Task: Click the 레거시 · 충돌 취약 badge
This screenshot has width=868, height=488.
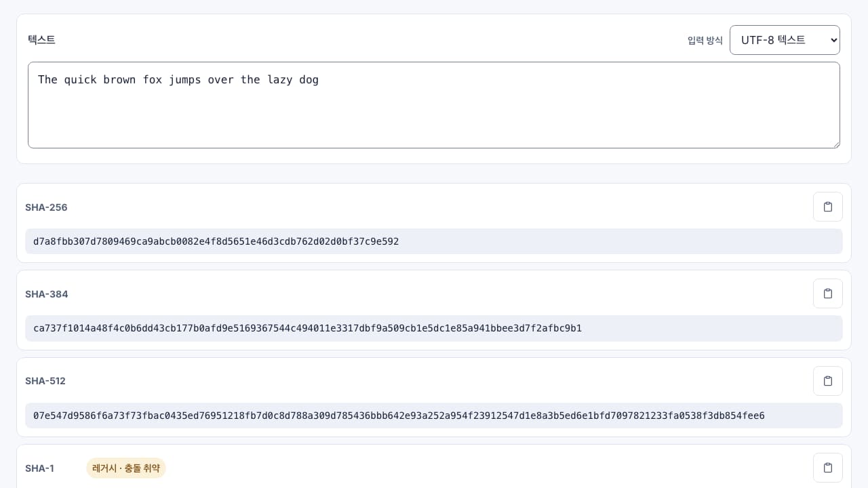Action: pos(126,468)
